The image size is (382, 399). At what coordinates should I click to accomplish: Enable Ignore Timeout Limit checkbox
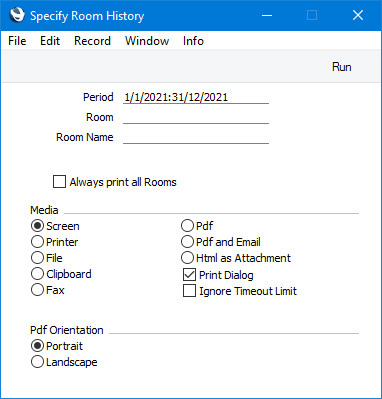(x=189, y=291)
